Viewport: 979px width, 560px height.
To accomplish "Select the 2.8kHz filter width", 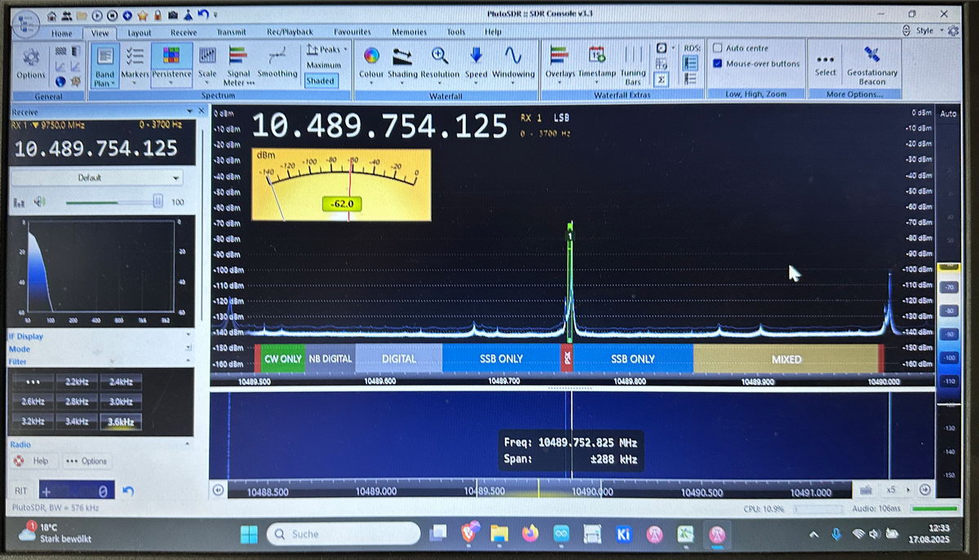I will click(x=75, y=401).
